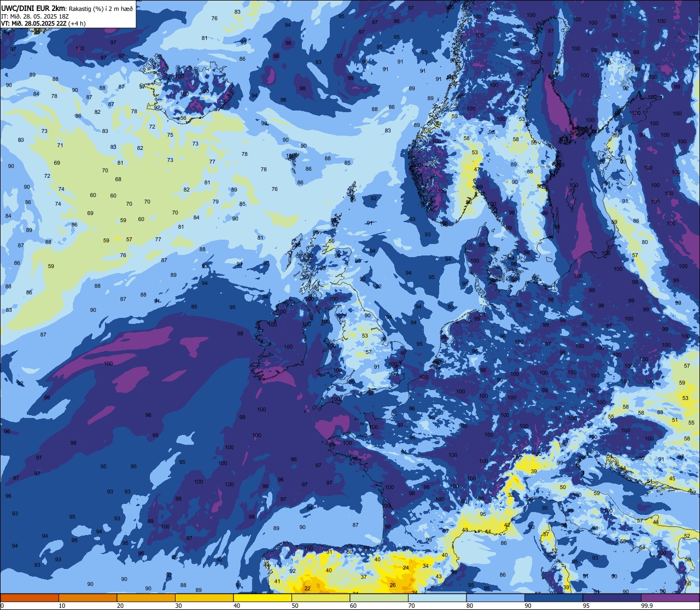Click the 95–99.9 dark navy legend segment
Image resolution: width=700 pixels, height=610 pixels.
pos(612,597)
